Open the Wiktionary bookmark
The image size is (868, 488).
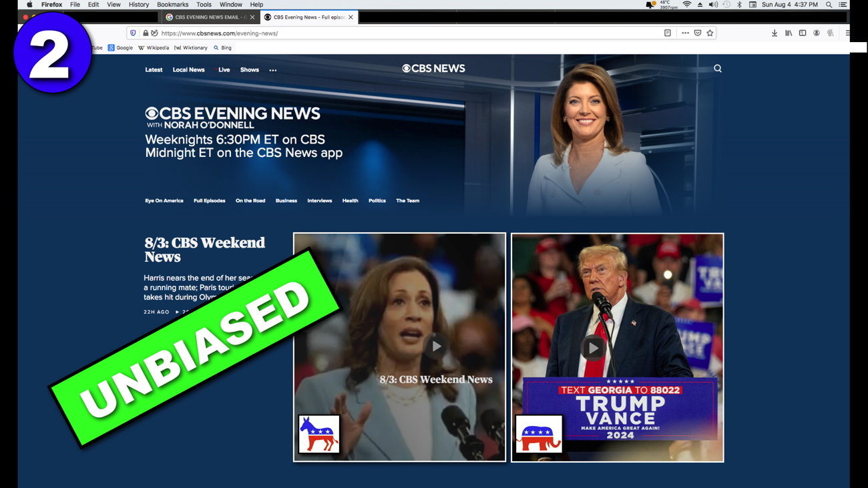191,48
